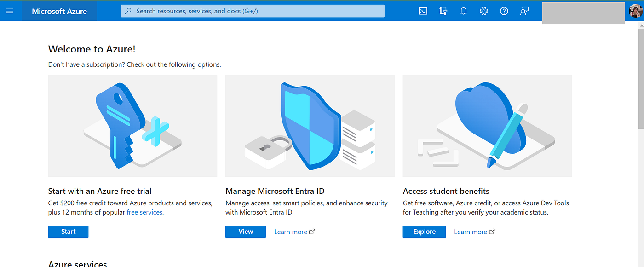Open the Feedback icon in the top bar
Viewport: 644px width, 267px height.
[x=524, y=11]
